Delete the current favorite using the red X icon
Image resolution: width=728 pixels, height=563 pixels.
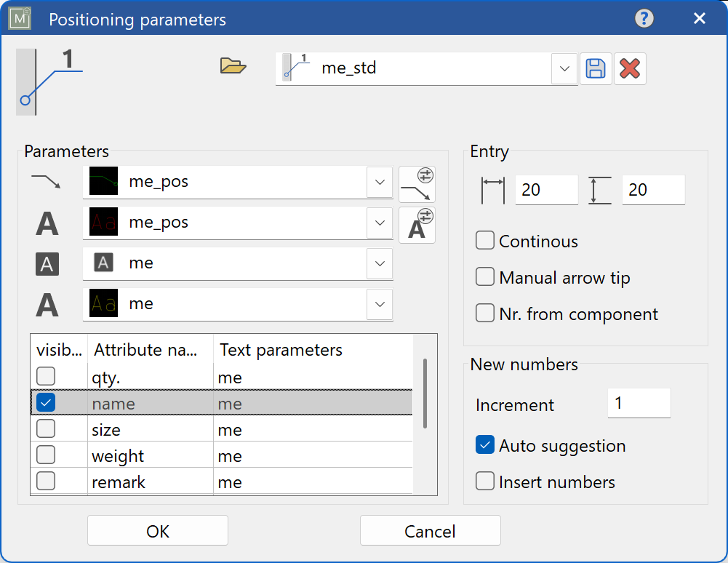click(x=629, y=68)
